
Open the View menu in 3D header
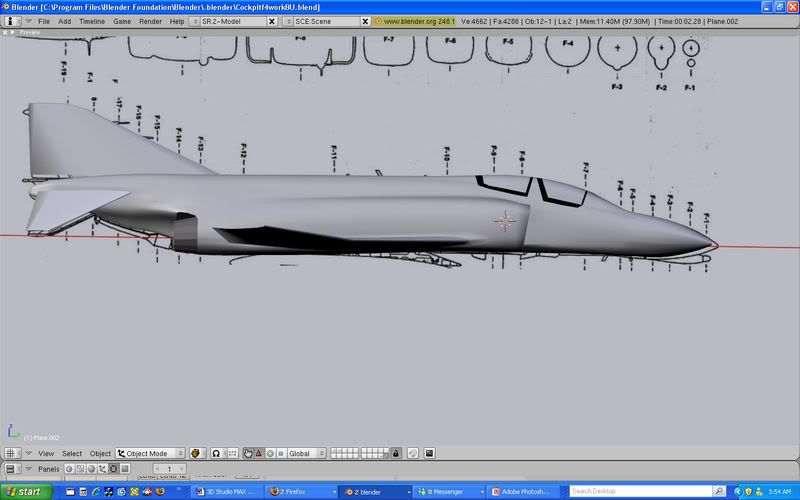46,453
